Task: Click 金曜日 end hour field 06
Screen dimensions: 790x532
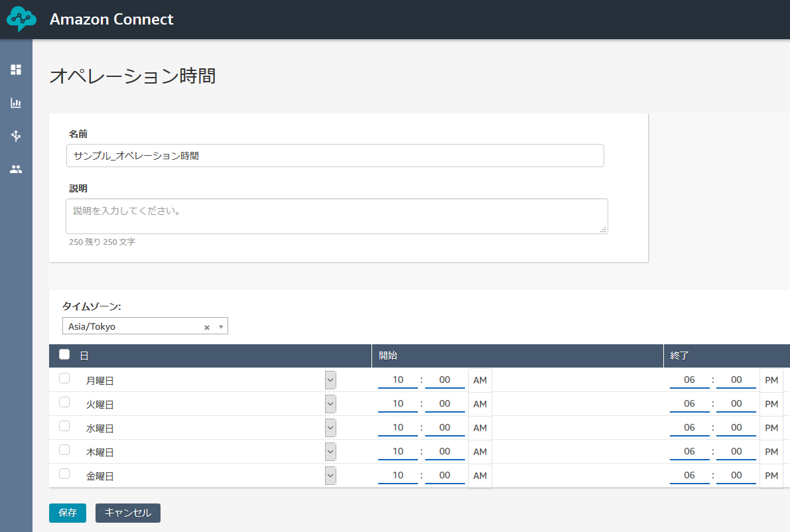Action: [x=689, y=475]
